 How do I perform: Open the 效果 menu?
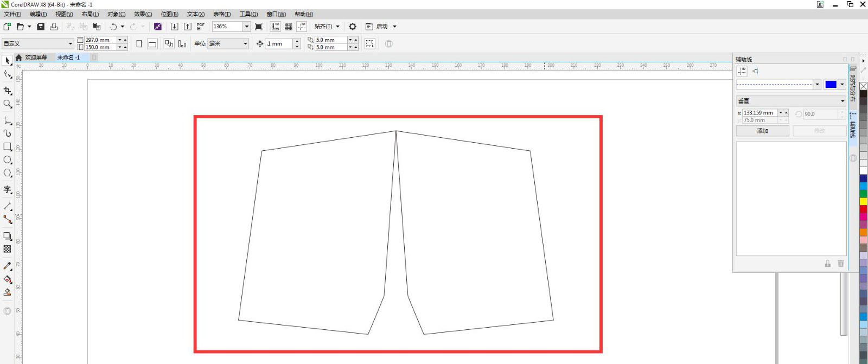[143, 14]
